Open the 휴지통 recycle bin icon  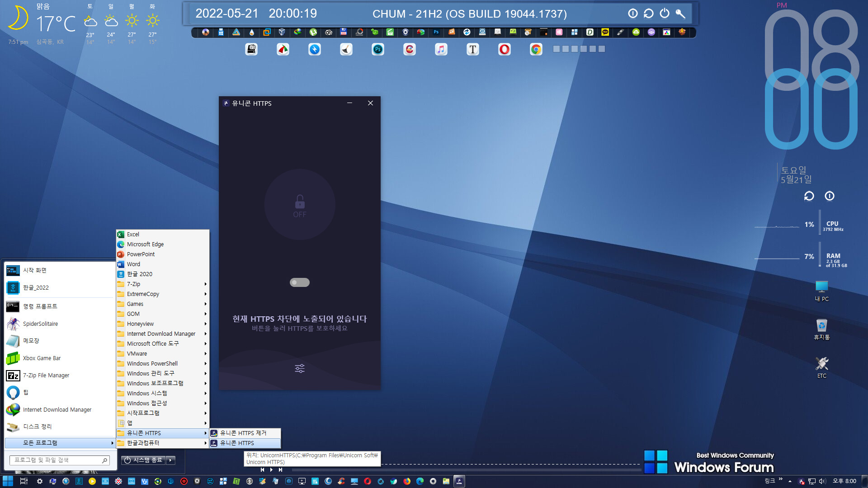tap(821, 329)
